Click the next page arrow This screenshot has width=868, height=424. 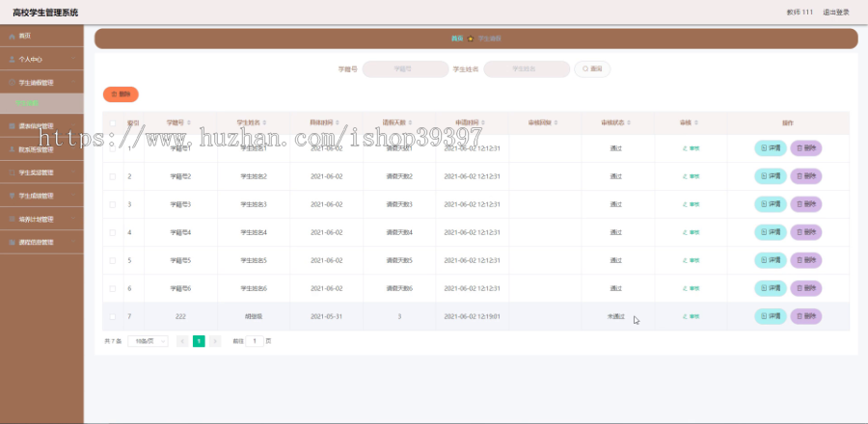[x=215, y=341]
